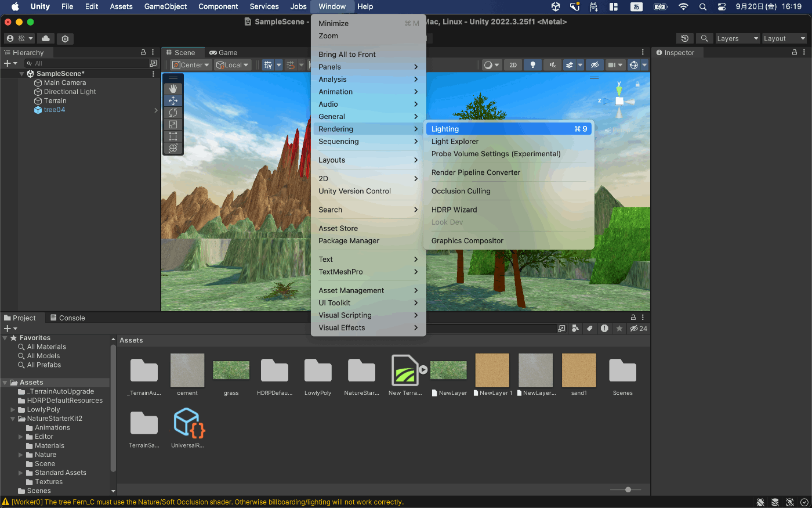Open Scene camera settings icon

tap(615, 65)
